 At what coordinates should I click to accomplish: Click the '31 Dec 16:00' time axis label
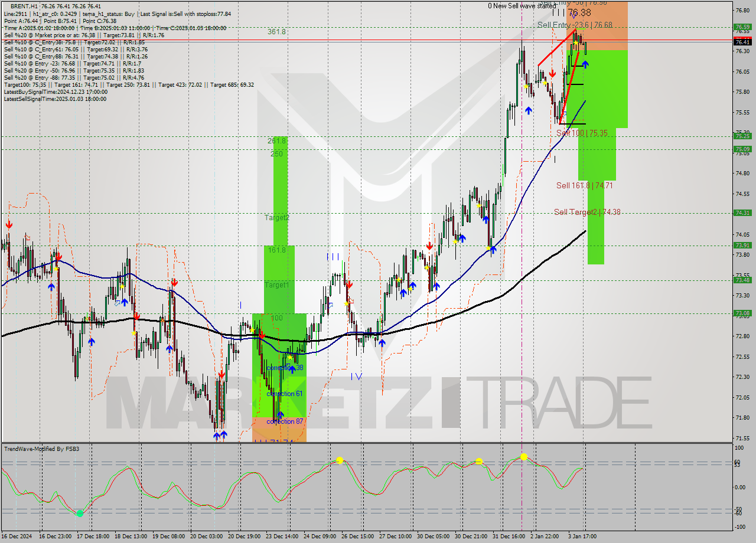coord(509,537)
